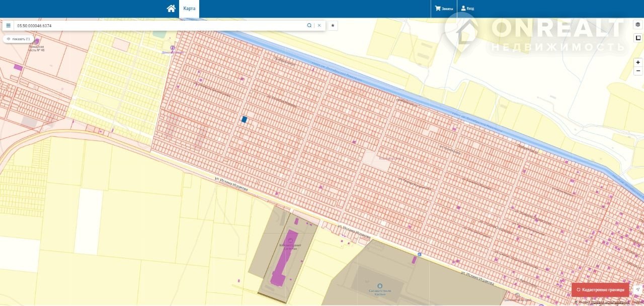The height and width of the screenshot is (306, 644).
Task: Switch to the Карта tab
Action: click(189, 9)
